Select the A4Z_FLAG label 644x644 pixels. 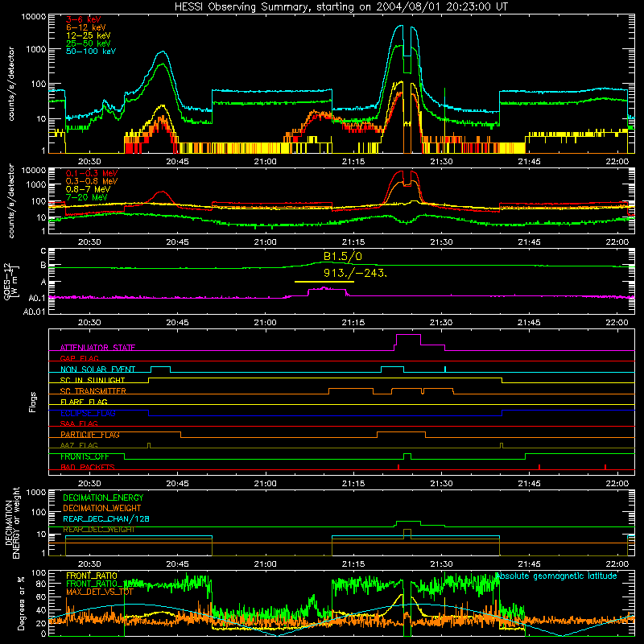tap(79, 446)
